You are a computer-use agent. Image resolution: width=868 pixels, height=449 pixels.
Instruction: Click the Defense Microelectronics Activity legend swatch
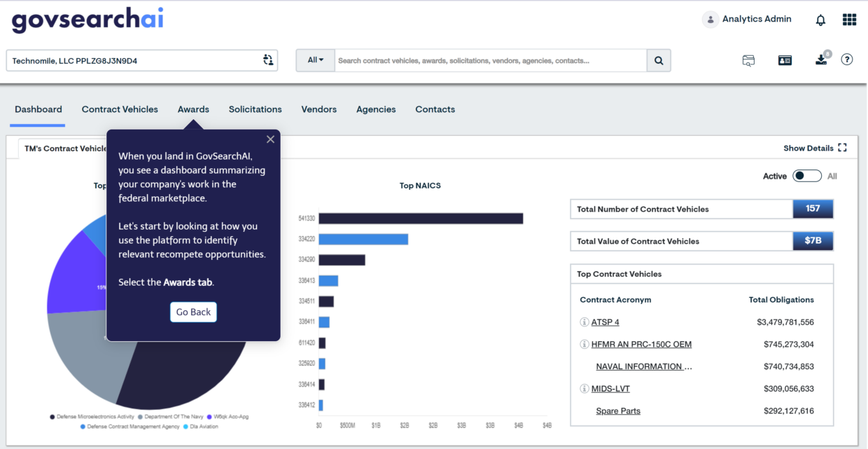52,417
